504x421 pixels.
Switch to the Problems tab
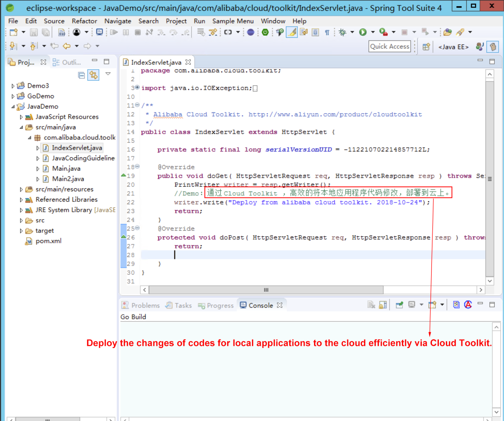coord(140,305)
